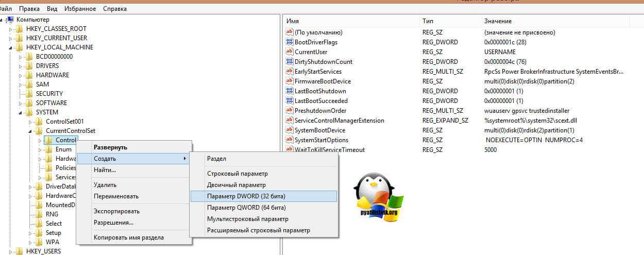This screenshot has height=255, width=644.
Task: Open the Создать submenu
Action: [134, 159]
